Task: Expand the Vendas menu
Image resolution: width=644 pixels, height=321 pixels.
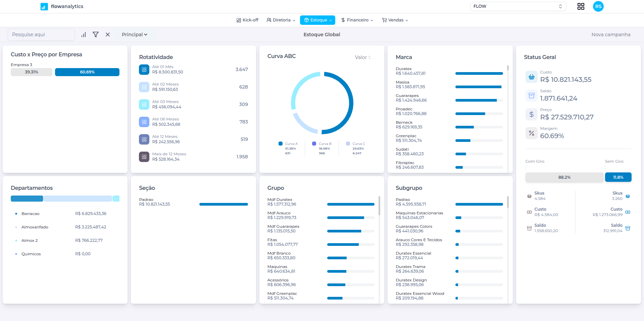Action: (x=395, y=20)
